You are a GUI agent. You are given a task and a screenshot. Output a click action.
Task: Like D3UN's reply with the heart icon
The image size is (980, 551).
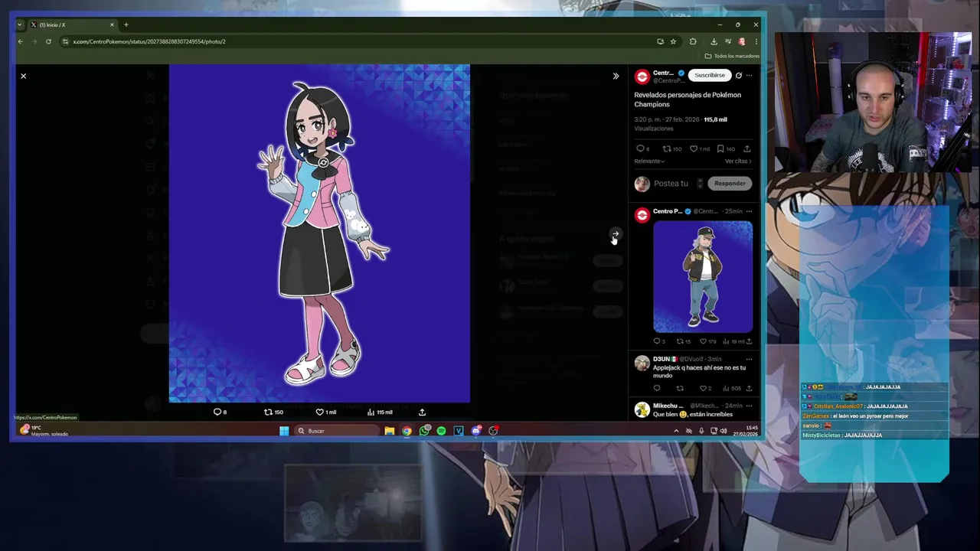(703, 388)
